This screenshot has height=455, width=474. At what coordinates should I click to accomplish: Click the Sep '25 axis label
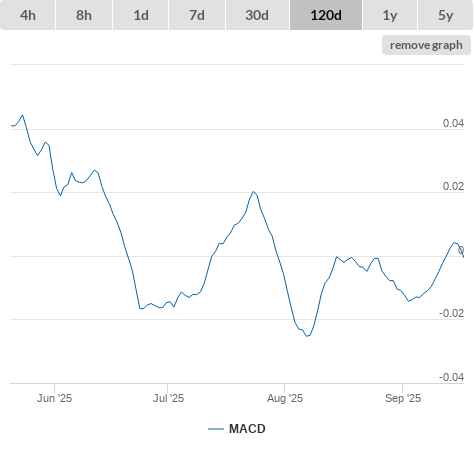(403, 398)
